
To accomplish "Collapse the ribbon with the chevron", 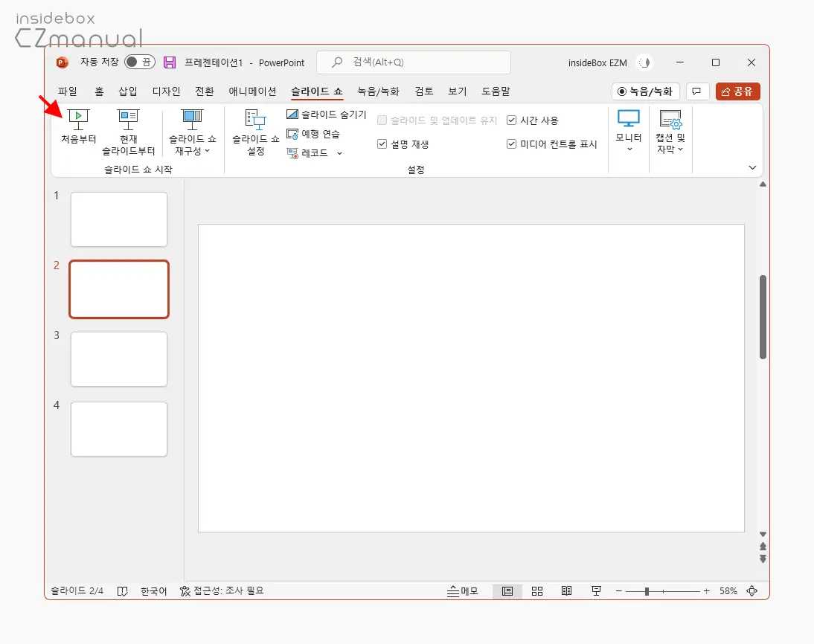I will 752,167.
